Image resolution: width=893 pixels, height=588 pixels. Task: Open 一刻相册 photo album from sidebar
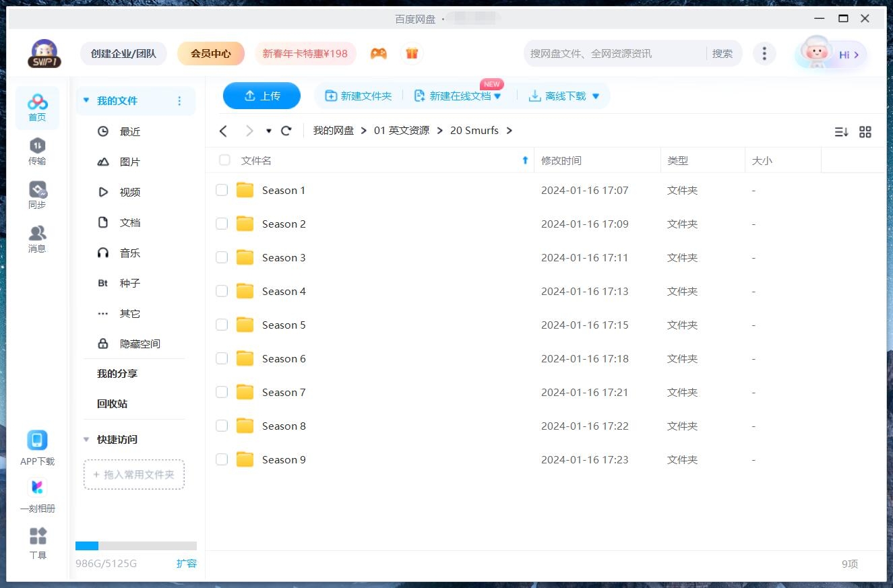coord(37,495)
